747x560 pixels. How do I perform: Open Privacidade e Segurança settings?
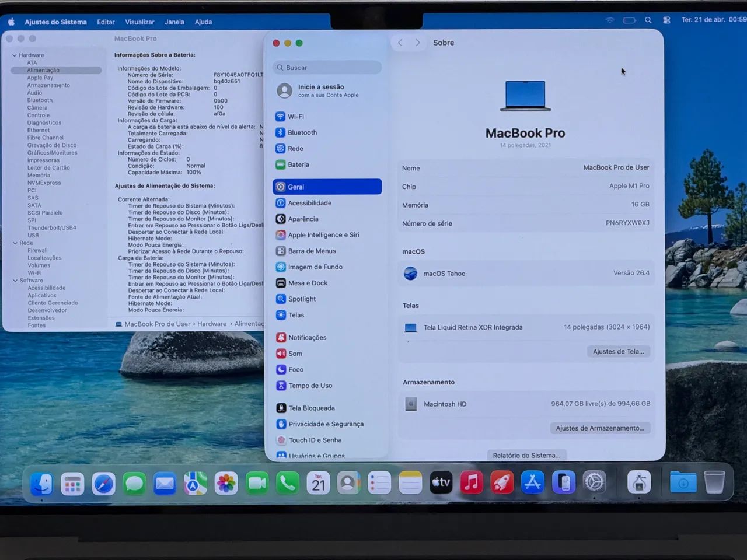pos(327,424)
